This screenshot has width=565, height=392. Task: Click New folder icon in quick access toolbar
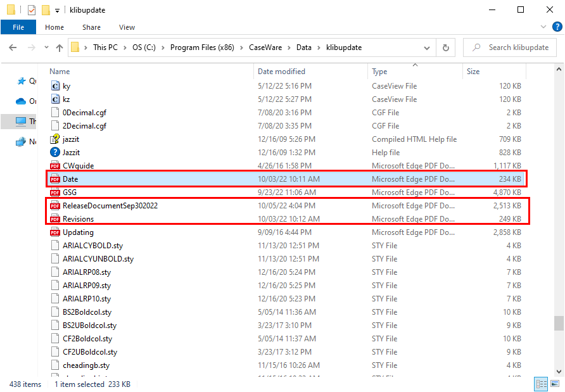(x=46, y=10)
